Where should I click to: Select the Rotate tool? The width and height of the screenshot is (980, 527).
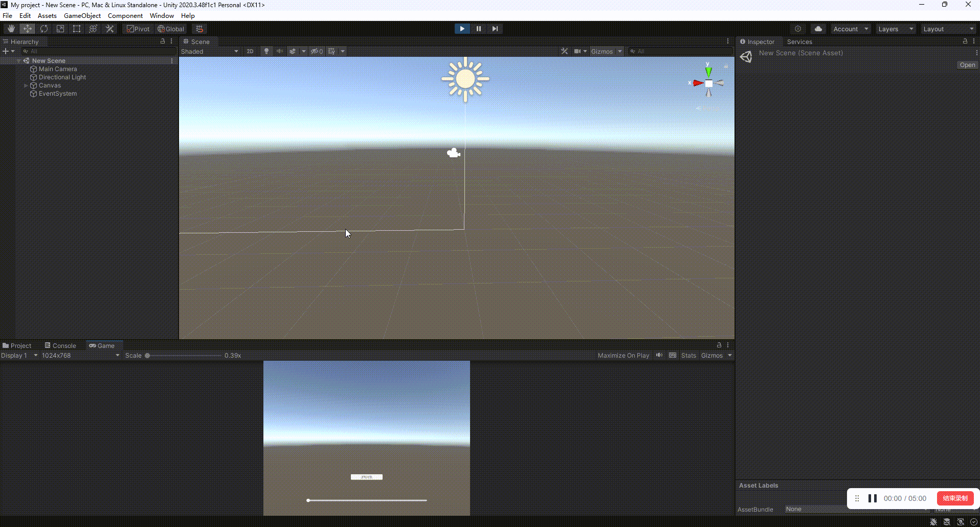pos(43,29)
